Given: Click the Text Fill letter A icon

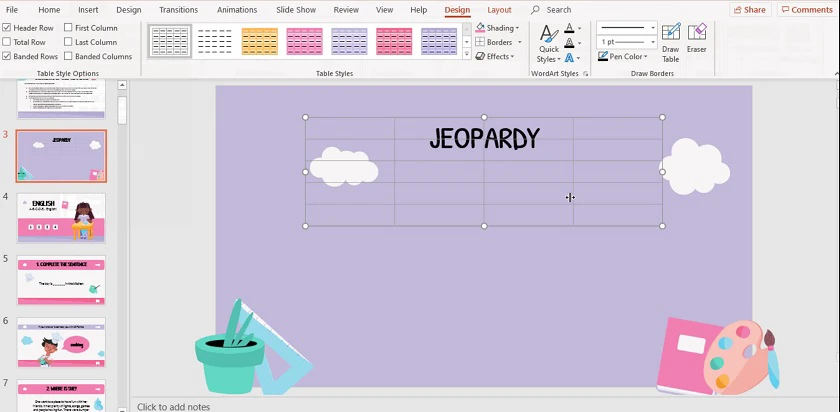Looking at the screenshot, I should pyautogui.click(x=569, y=28).
